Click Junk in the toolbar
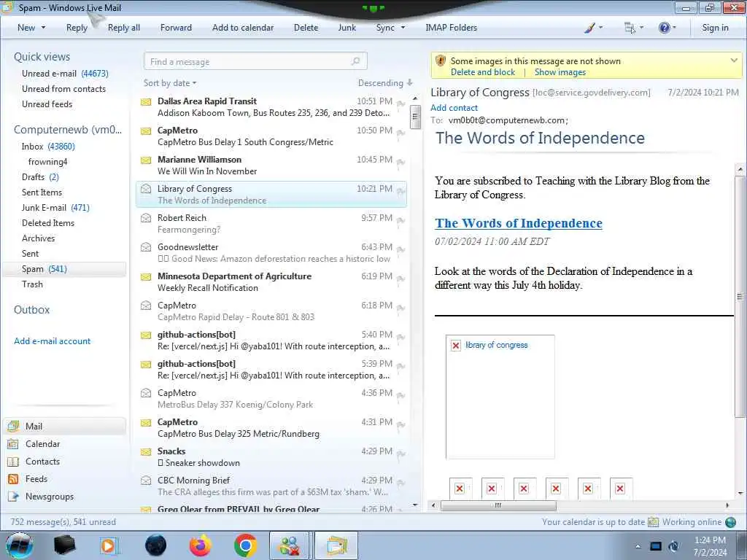 [x=347, y=28]
